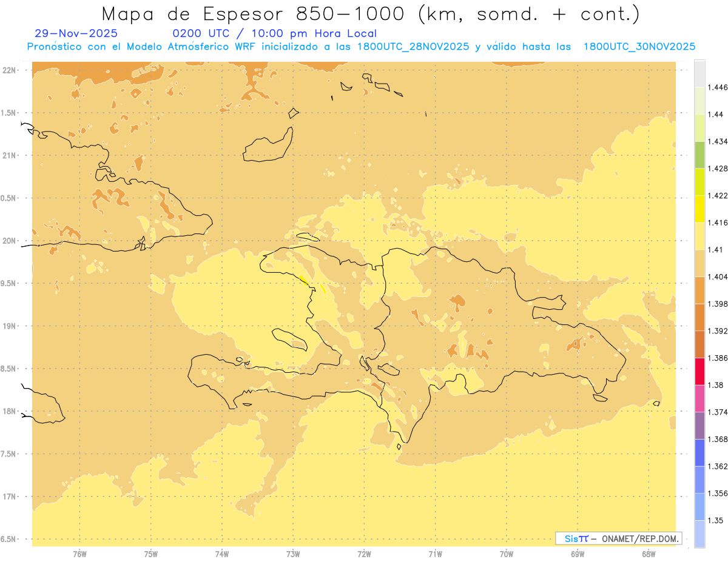728x562 pixels.
Task: Click the longitude label '70W'
Action: pos(507,554)
